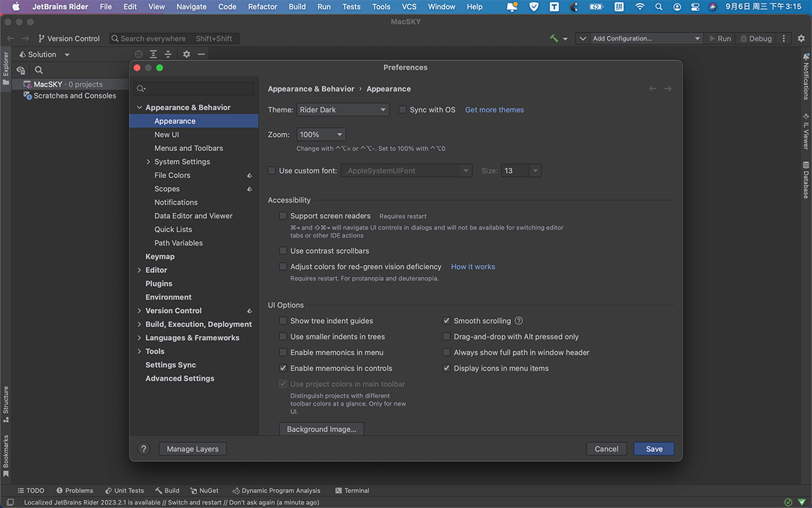Open the more actions kebab next to Debug

[784, 39]
